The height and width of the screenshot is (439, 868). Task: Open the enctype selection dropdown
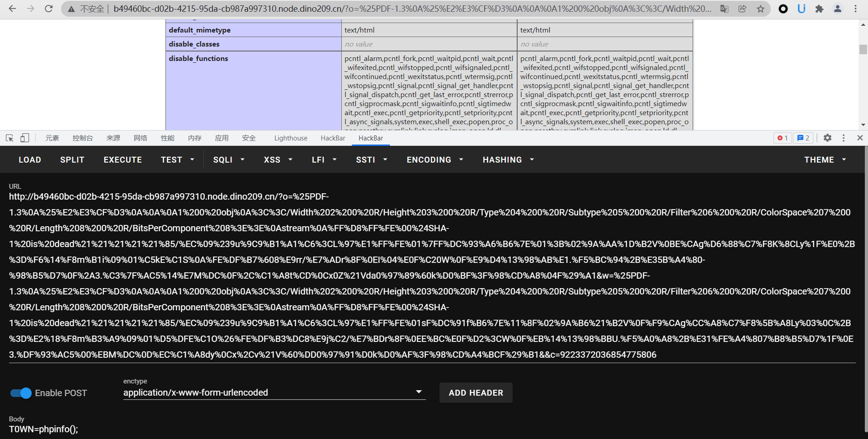tap(274, 392)
